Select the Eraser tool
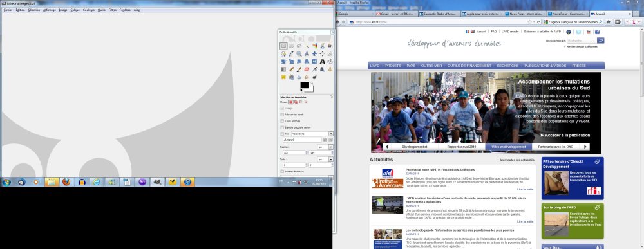Viewport: 644px width, 249px height. pos(307,69)
